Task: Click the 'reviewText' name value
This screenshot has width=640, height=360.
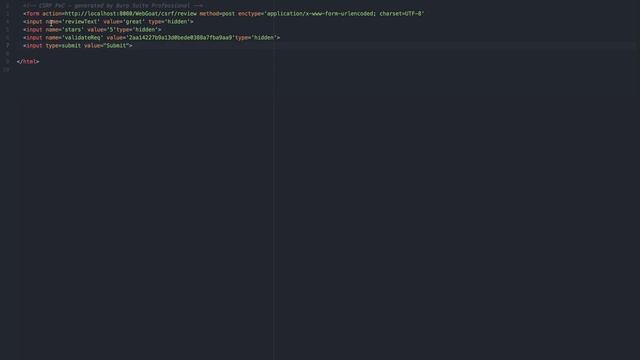Action: point(81,22)
